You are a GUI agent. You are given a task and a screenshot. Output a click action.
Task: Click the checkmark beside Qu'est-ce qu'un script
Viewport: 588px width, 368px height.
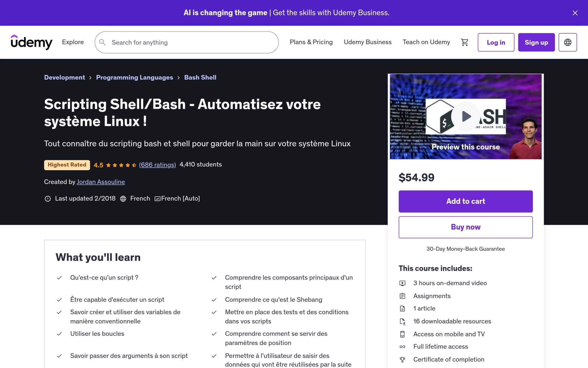pyautogui.click(x=59, y=278)
